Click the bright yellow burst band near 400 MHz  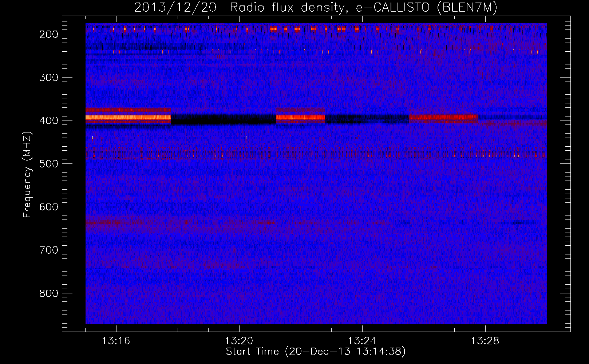(128, 118)
